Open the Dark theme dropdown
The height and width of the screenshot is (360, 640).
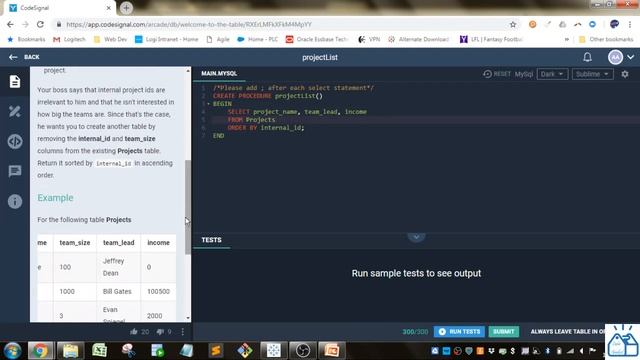[552, 74]
